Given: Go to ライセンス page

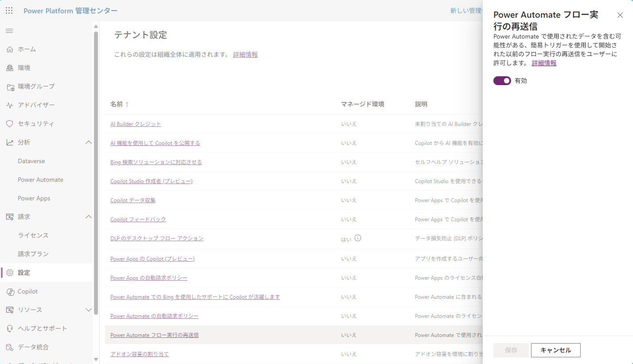Looking at the screenshot, I should click(33, 235).
